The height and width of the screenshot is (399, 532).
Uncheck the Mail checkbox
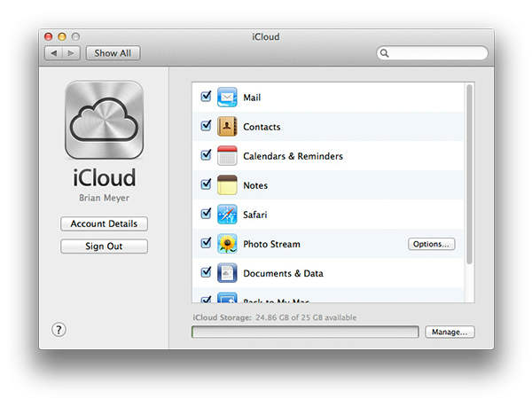click(x=206, y=97)
